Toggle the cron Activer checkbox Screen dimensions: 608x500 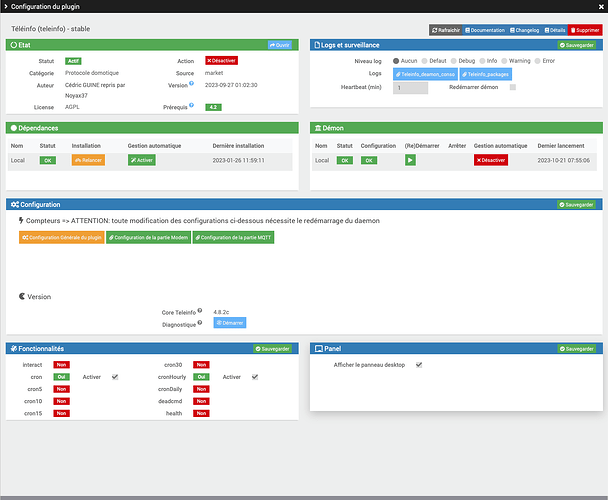click(x=115, y=377)
